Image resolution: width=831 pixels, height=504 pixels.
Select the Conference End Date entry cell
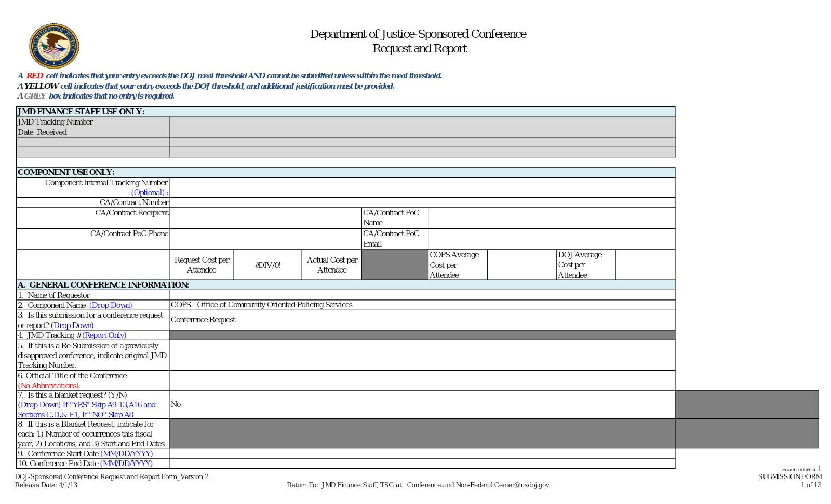click(x=422, y=463)
